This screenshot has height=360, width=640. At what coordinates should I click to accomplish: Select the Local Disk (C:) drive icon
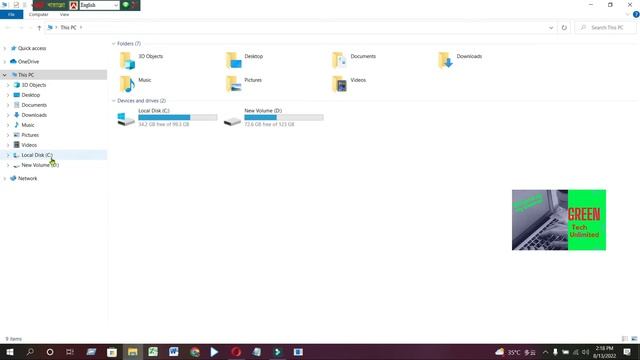[x=126, y=118]
